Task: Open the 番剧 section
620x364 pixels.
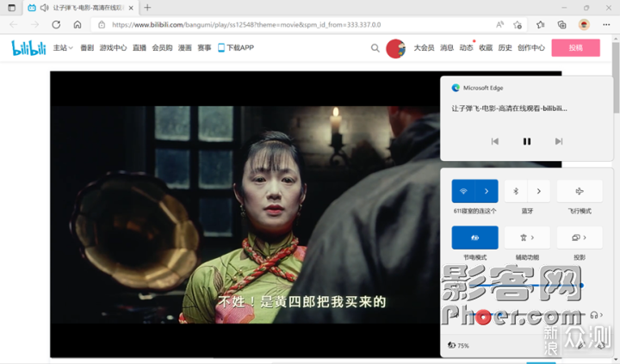Action: (87, 48)
